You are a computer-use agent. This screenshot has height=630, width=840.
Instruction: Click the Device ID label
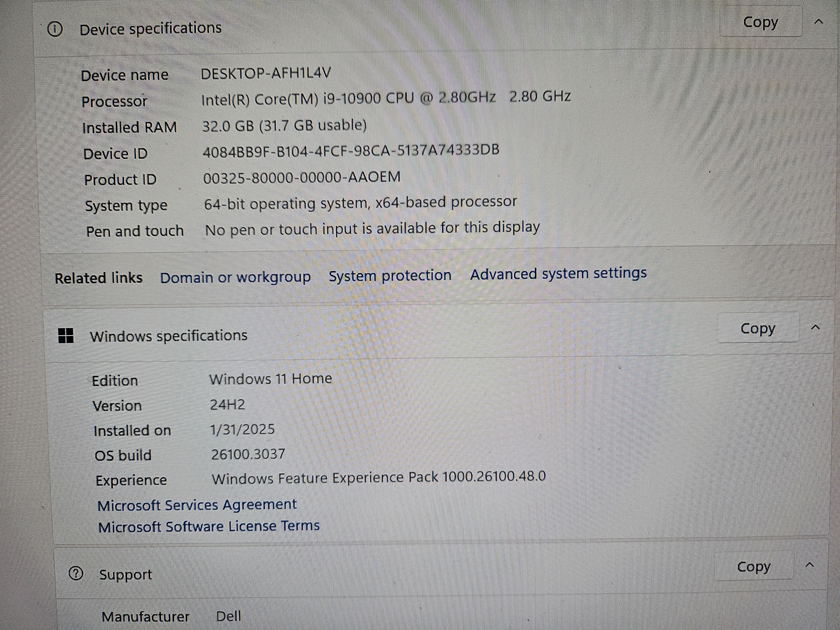click(x=115, y=154)
